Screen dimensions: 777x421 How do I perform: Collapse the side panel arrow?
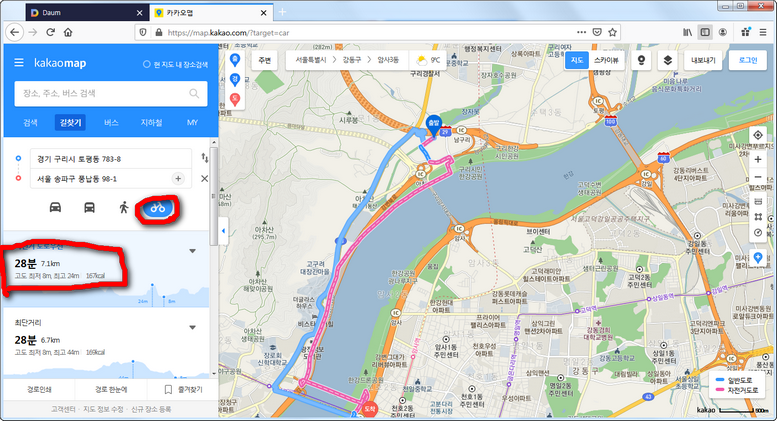point(223,231)
